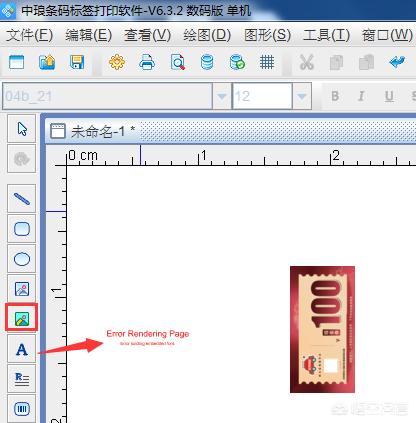Click the printer icon
The width and height of the screenshot is (416, 423).
[147, 62]
